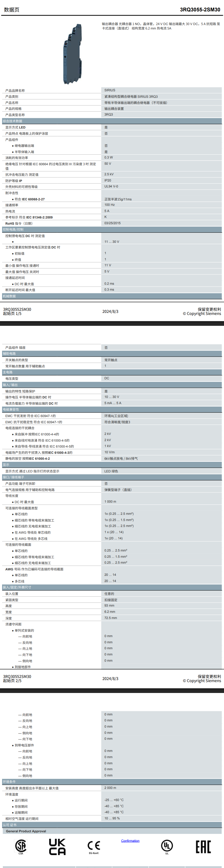Select the -25 ... +60 °C value
Image resolution: width=224 pixels, height=868 pixels.
pyautogui.click(x=114, y=800)
